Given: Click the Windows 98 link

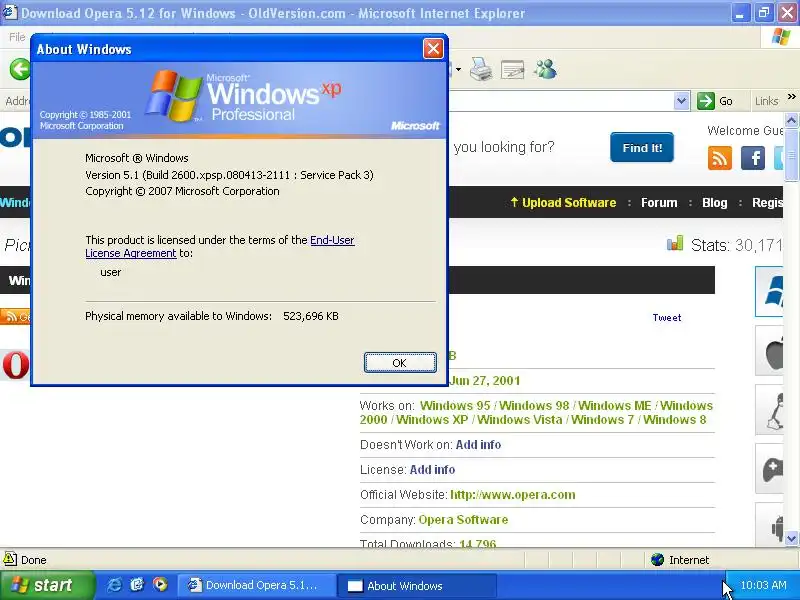Looking at the screenshot, I should click(534, 406).
